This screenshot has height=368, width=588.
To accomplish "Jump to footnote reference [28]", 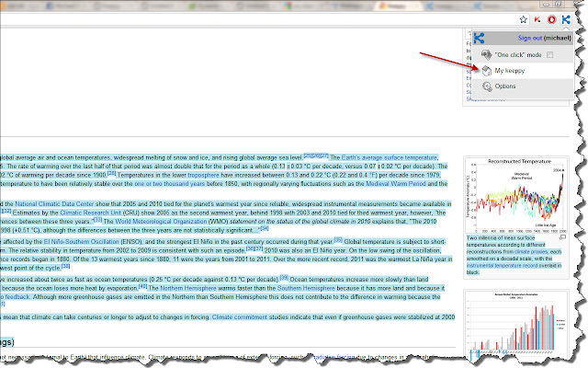I will point(111,173).
